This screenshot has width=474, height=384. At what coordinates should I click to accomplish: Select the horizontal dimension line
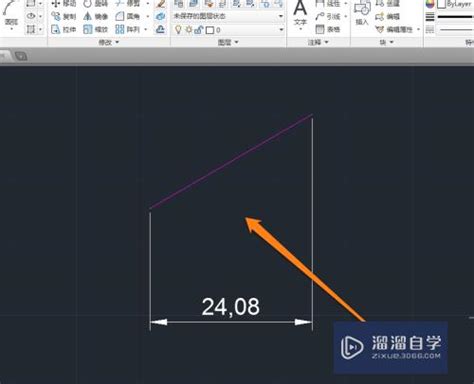[x=231, y=322]
